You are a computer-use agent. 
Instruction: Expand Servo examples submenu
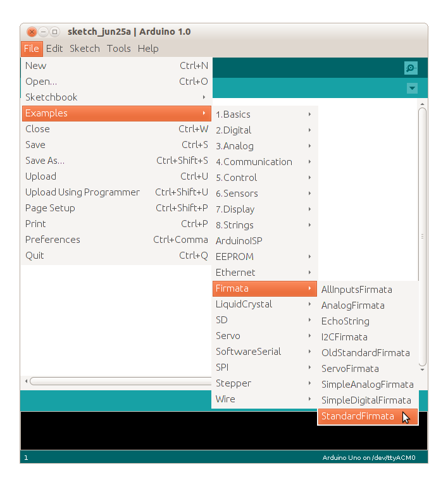click(x=264, y=336)
